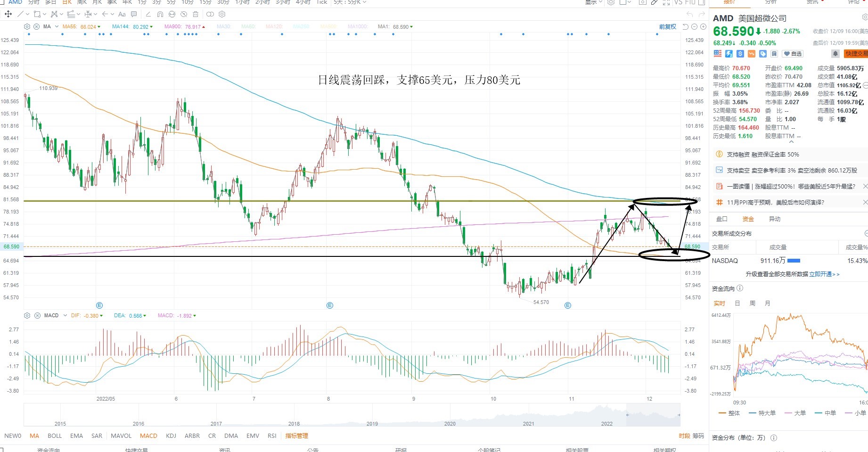This screenshot has height=452, width=868.
Task: Toggle the faded MA30 line on
Action: click(x=223, y=26)
